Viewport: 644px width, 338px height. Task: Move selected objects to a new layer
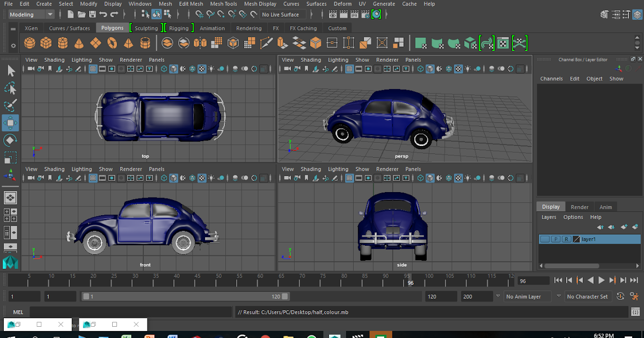635,227
